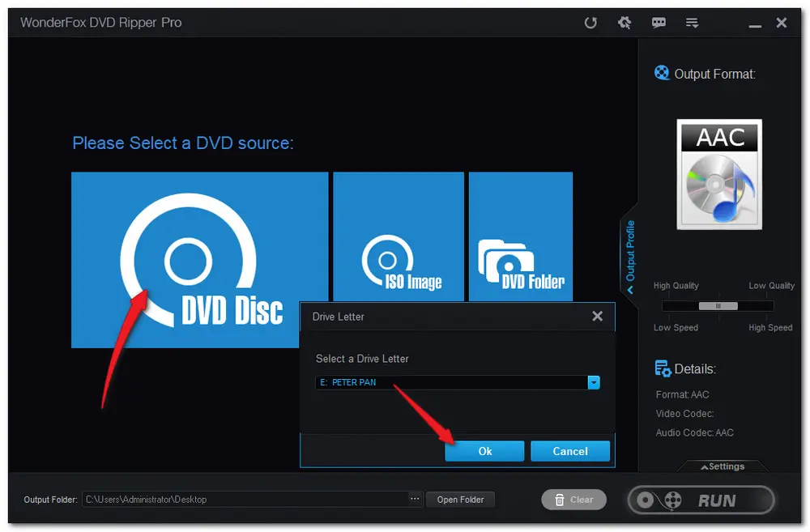810x532 pixels.
Task: Select the ISO Image source tile
Action: coord(399,236)
